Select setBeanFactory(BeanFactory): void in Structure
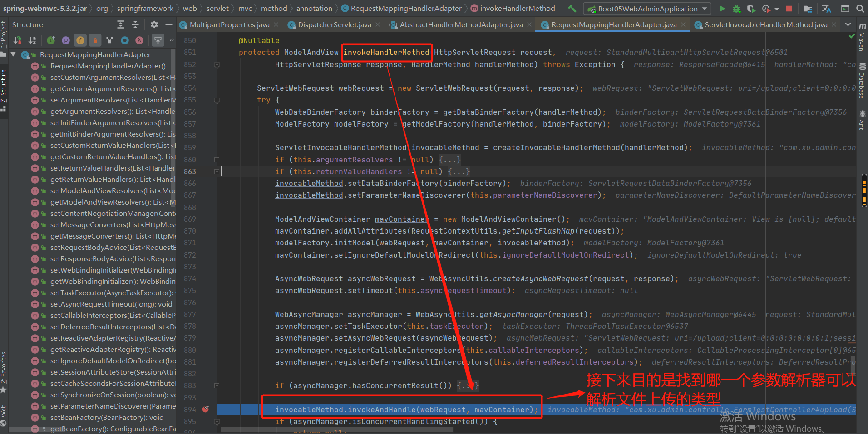Image resolution: width=868 pixels, height=434 pixels. coord(107,417)
